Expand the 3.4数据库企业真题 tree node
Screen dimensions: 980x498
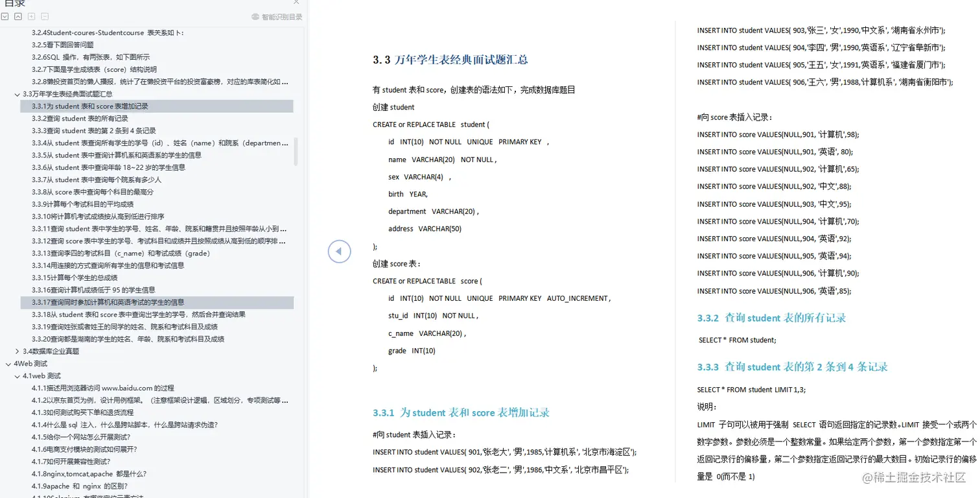coord(16,351)
